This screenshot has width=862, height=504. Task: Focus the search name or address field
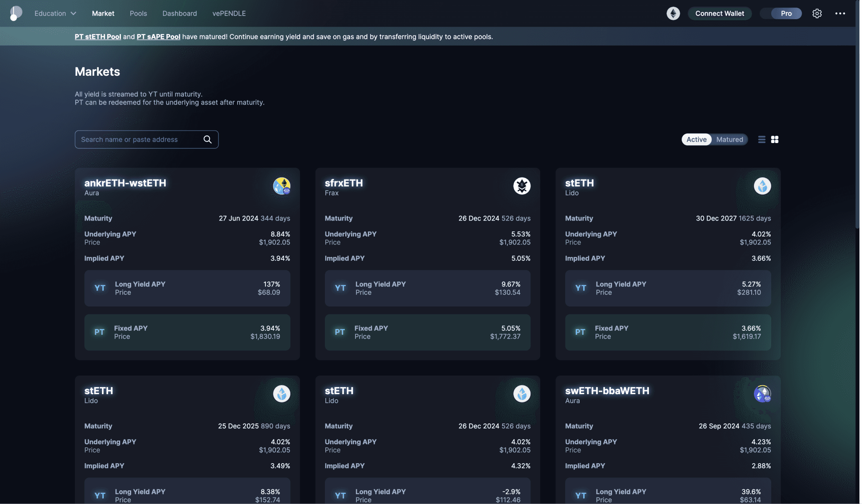(x=147, y=140)
